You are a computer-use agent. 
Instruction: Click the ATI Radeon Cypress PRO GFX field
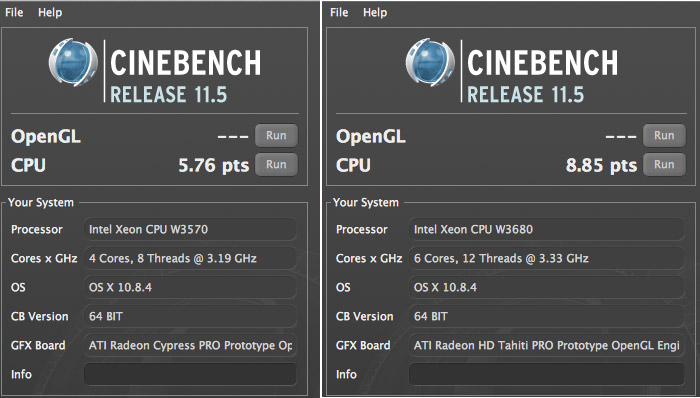pyautogui.click(x=190, y=345)
